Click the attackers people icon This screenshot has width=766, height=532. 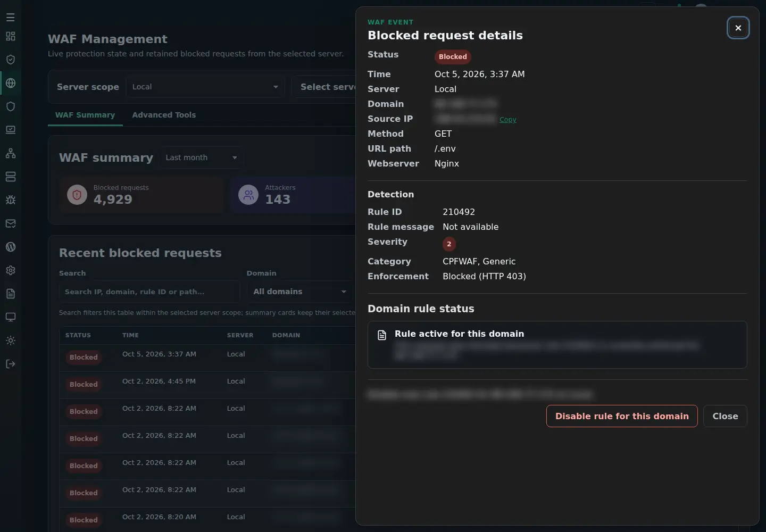point(248,195)
